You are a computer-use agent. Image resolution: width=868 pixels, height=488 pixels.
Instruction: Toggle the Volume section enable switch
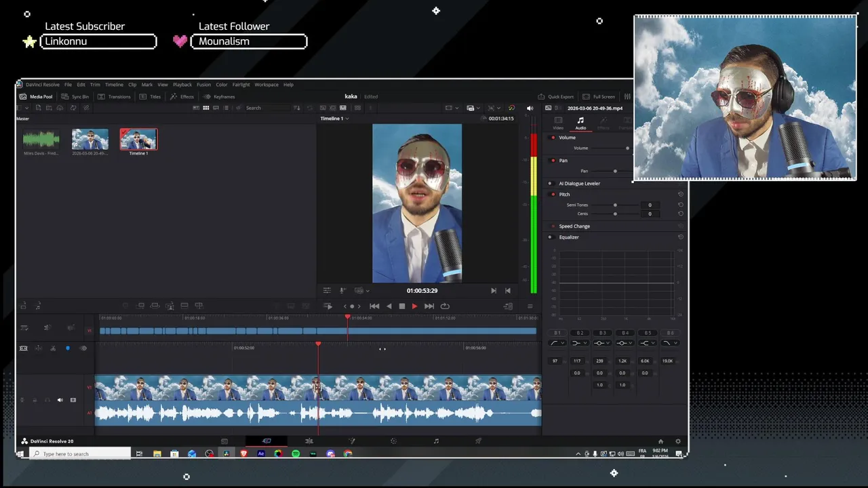pos(553,138)
